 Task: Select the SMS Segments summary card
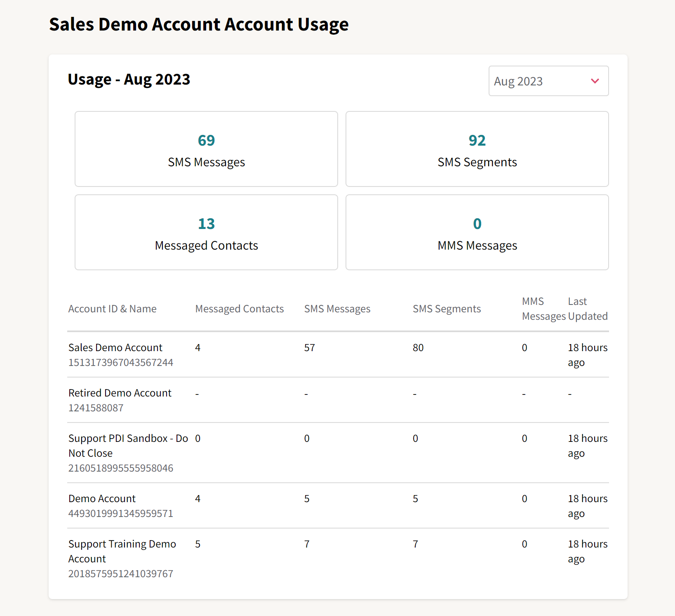point(477,149)
